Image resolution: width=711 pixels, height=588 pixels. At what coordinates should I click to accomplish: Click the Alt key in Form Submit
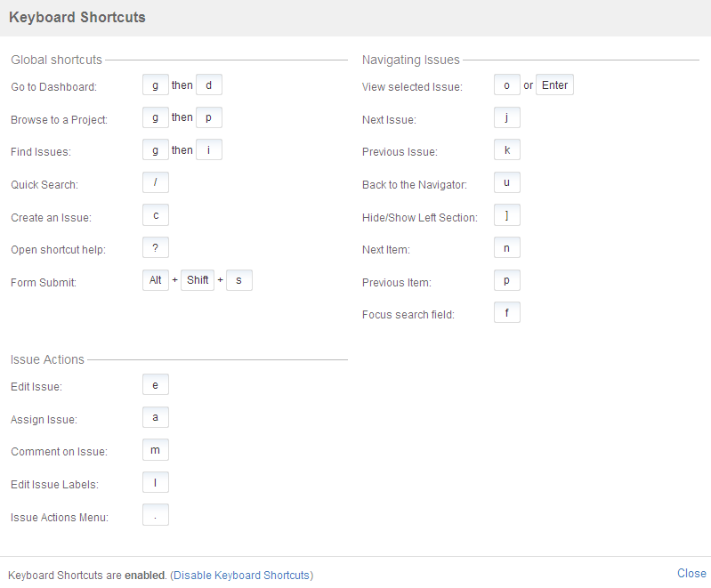(156, 280)
